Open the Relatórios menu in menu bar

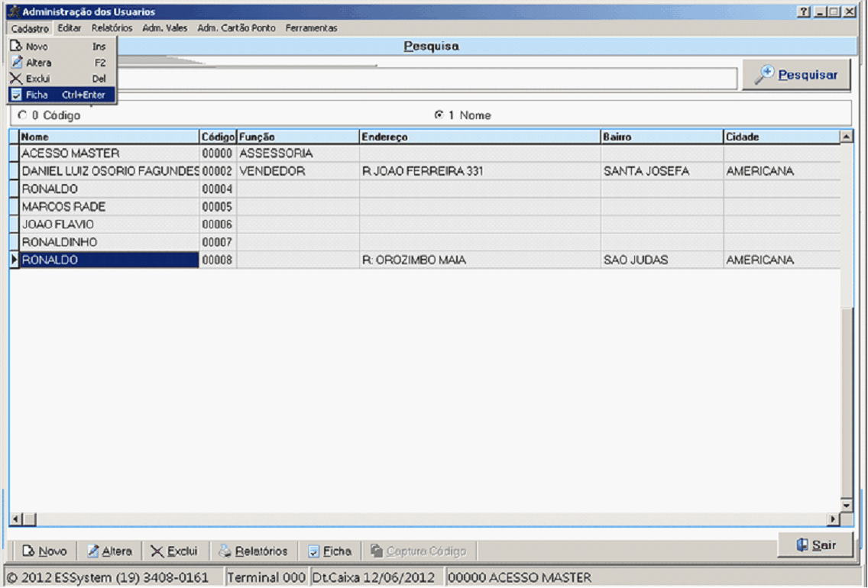pos(112,28)
